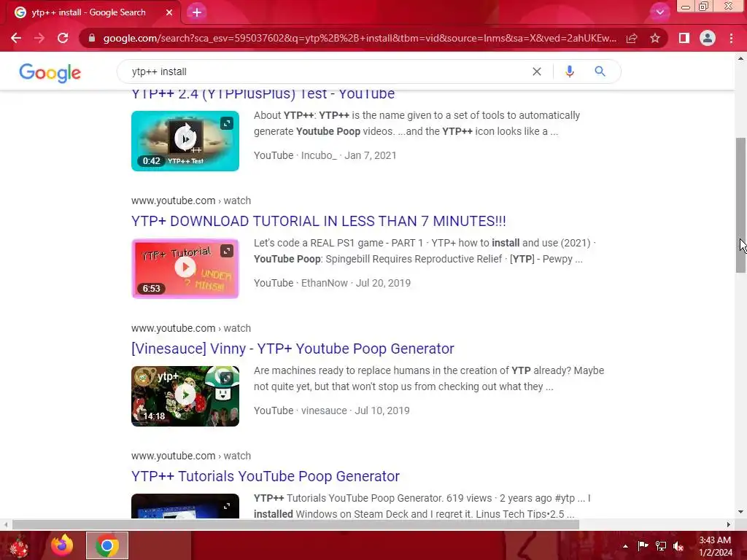Play the YTP++ Test 0:42 thumbnail
Image resolution: width=747 pixels, height=560 pixels.
point(185,141)
